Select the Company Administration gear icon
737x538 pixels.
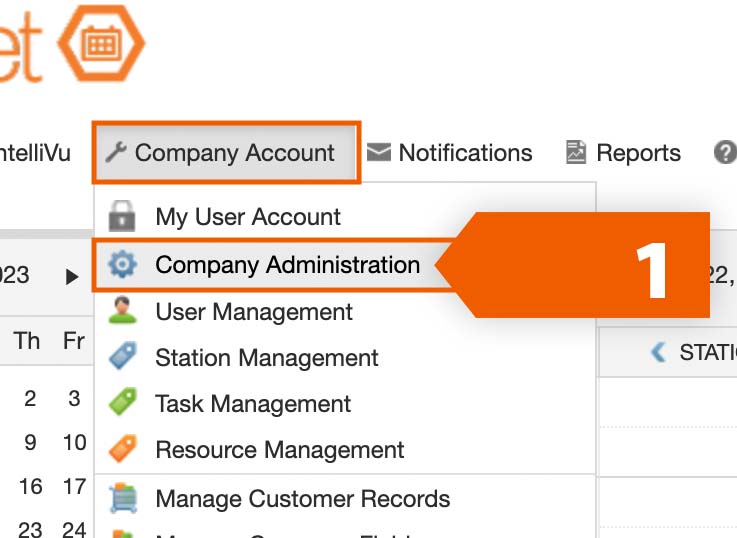[x=122, y=265]
